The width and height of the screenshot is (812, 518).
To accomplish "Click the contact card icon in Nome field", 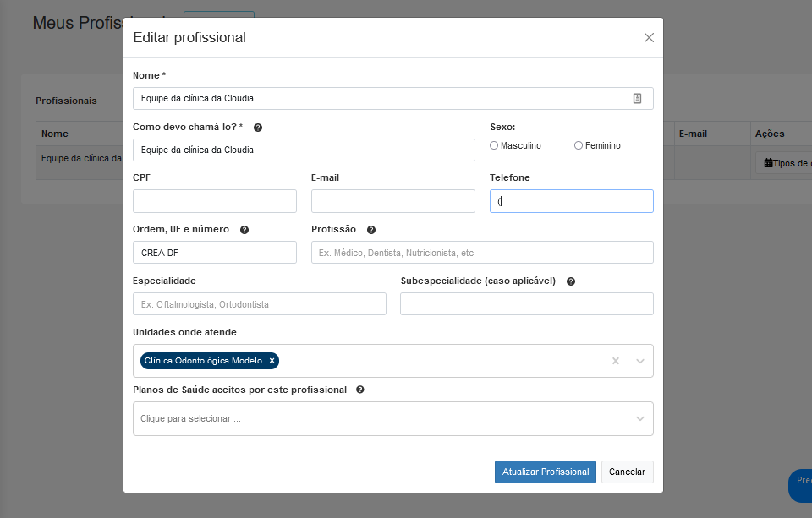I will [637, 98].
